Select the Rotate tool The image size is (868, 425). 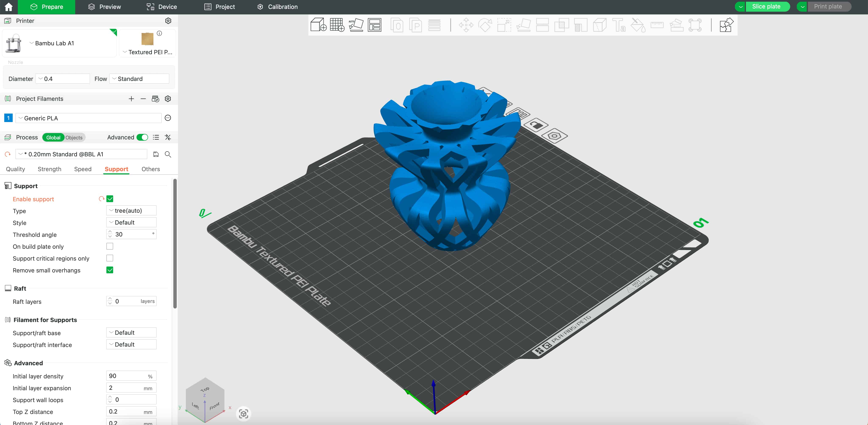tap(485, 25)
